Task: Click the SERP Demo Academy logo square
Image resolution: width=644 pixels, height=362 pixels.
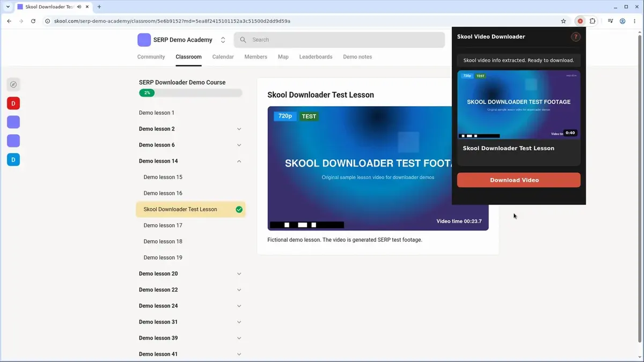Action: pyautogui.click(x=144, y=40)
